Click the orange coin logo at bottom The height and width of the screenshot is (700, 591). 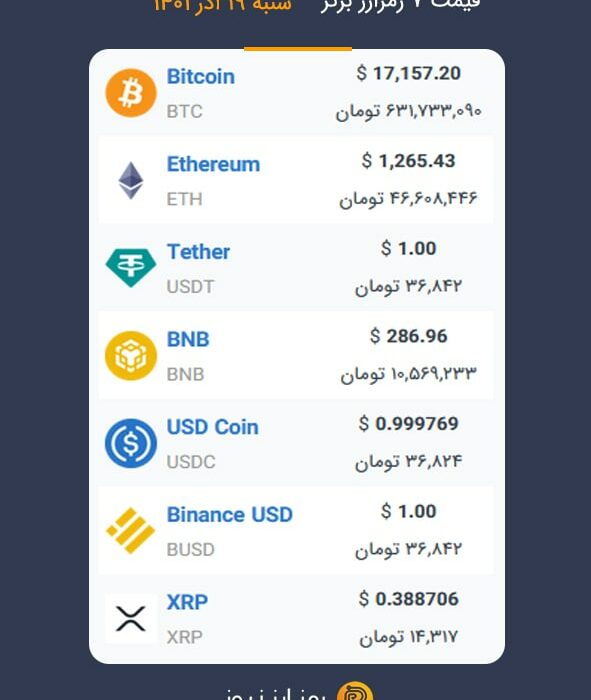pos(355,692)
